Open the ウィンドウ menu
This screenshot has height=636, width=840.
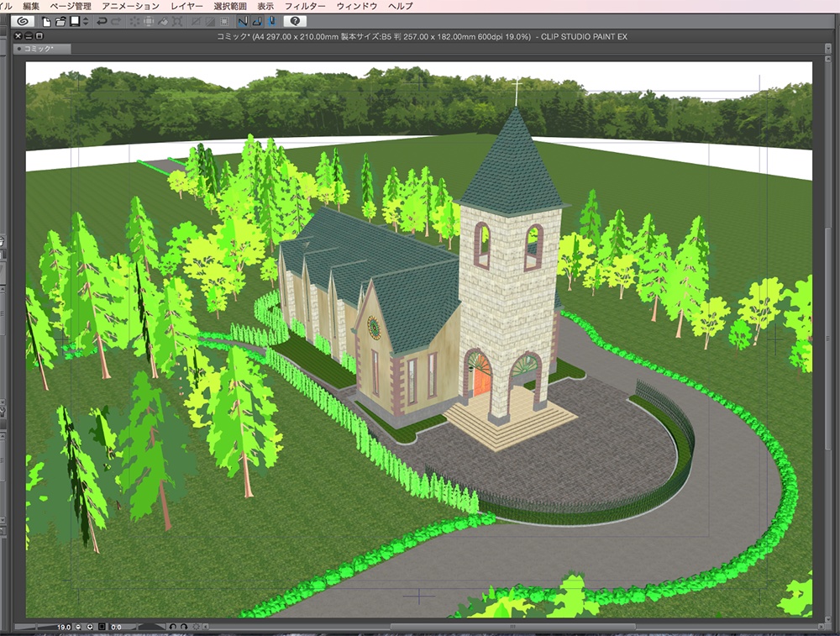pyautogui.click(x=357, y=6)
